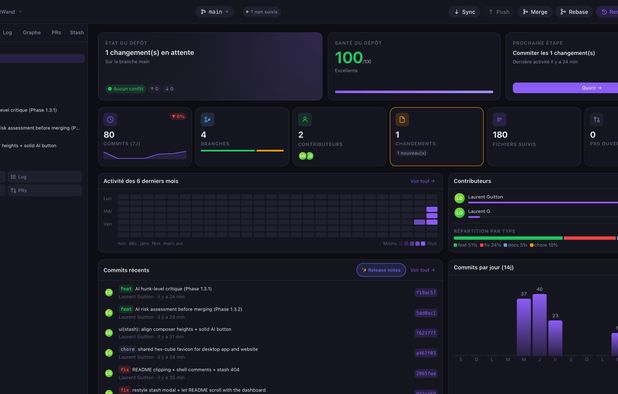The width and height of the screenshot is (618, 394).
Task: Click Voir tout link in activity panel
Action: click(422, 181)
